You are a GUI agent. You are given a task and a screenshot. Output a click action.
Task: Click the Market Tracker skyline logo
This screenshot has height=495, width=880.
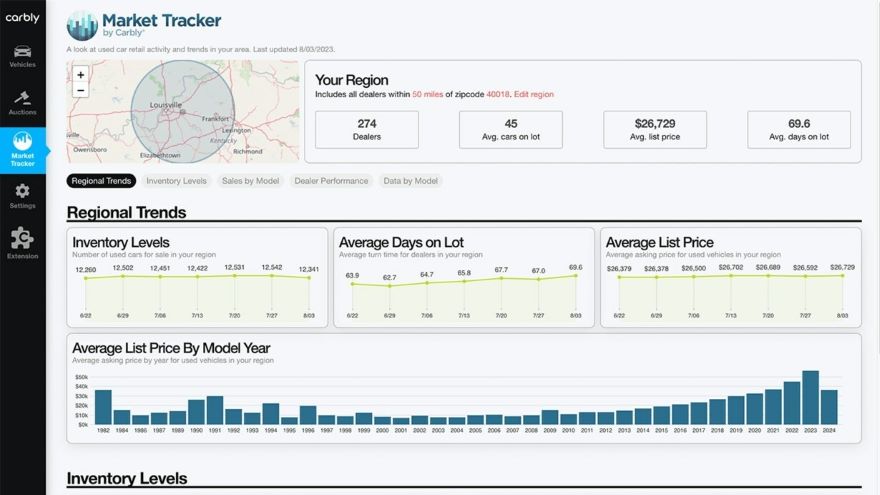[81, 25]
